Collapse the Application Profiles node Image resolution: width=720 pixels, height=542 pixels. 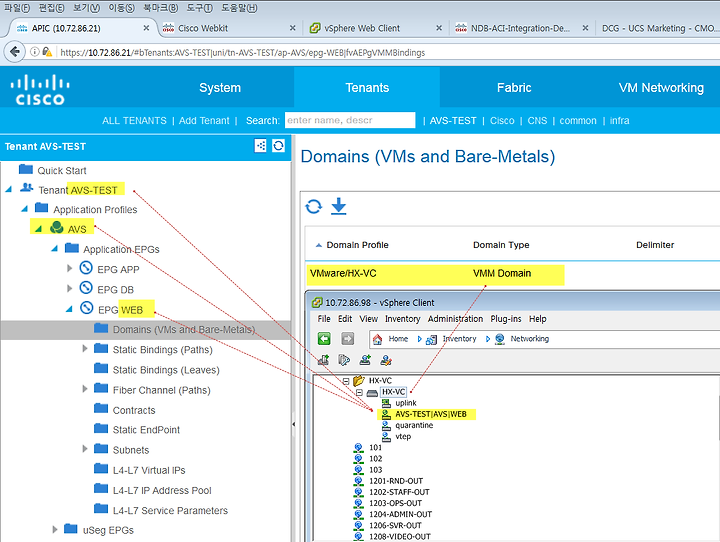[25, 209]
